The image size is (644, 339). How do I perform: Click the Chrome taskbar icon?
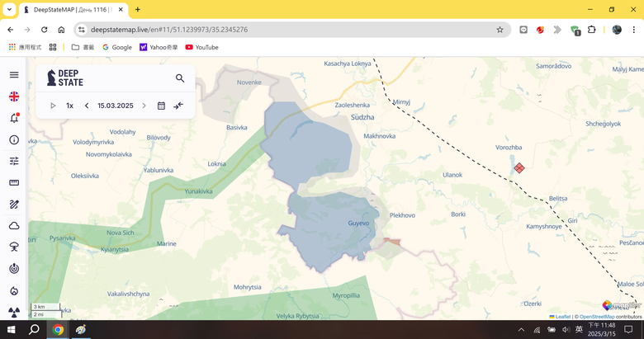pyautogui.click(x=58, y=330)
